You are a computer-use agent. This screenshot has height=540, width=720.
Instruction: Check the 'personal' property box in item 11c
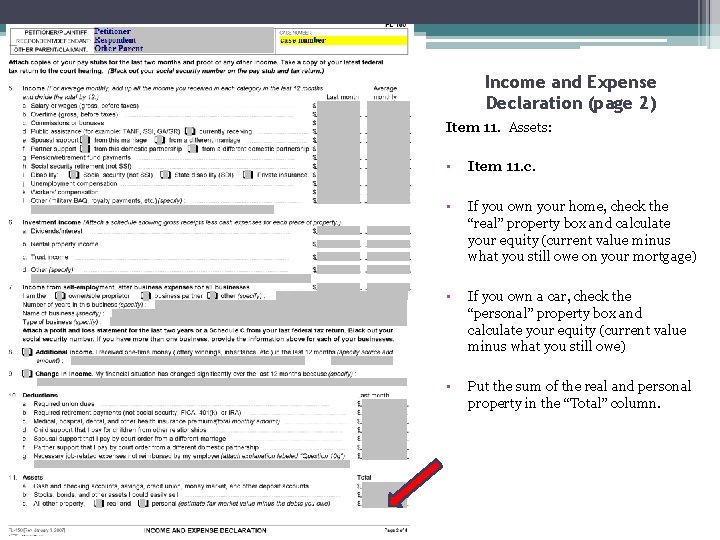(x=143, y=503)
